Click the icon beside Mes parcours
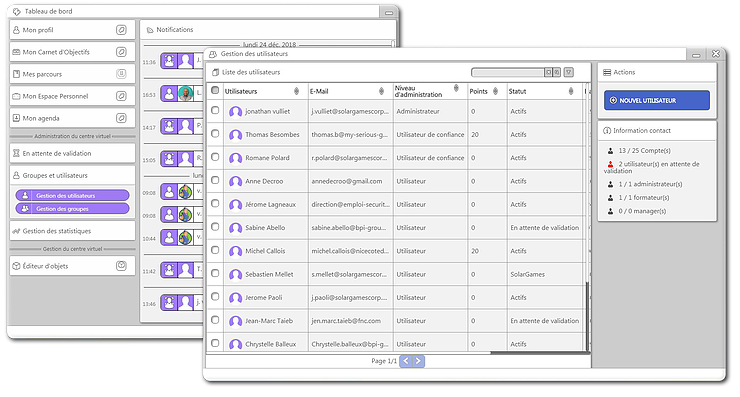 click(x=121, y=74)
